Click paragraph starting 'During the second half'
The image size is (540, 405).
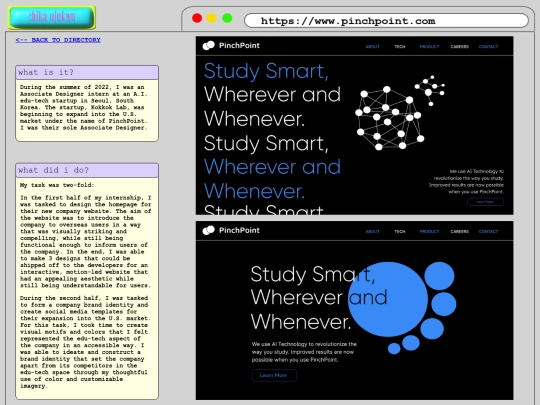click(x=85, y=342)
